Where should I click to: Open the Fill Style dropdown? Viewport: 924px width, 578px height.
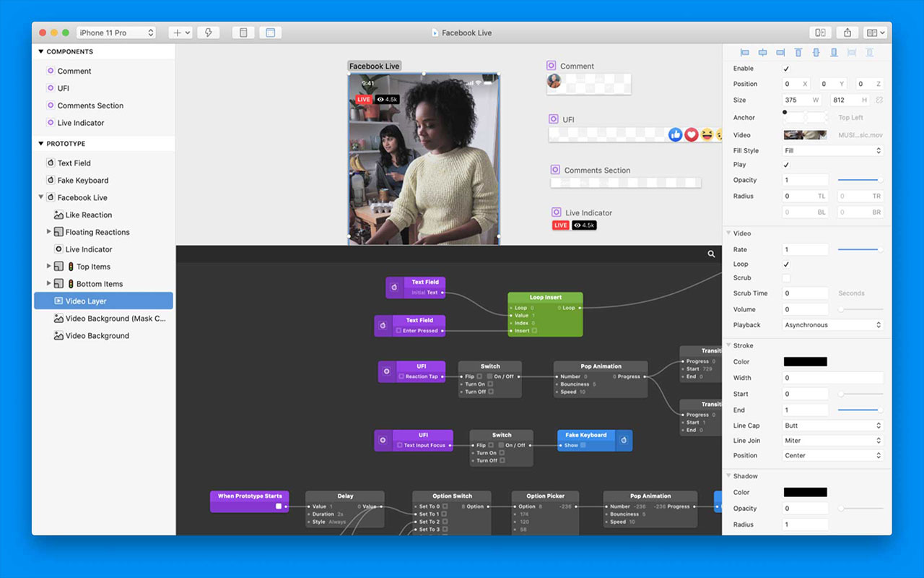click(832, 150)
